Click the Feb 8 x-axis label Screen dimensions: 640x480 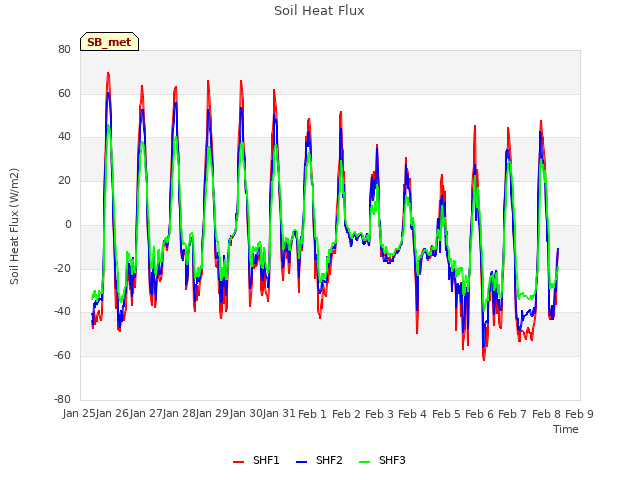click(546, 414)
